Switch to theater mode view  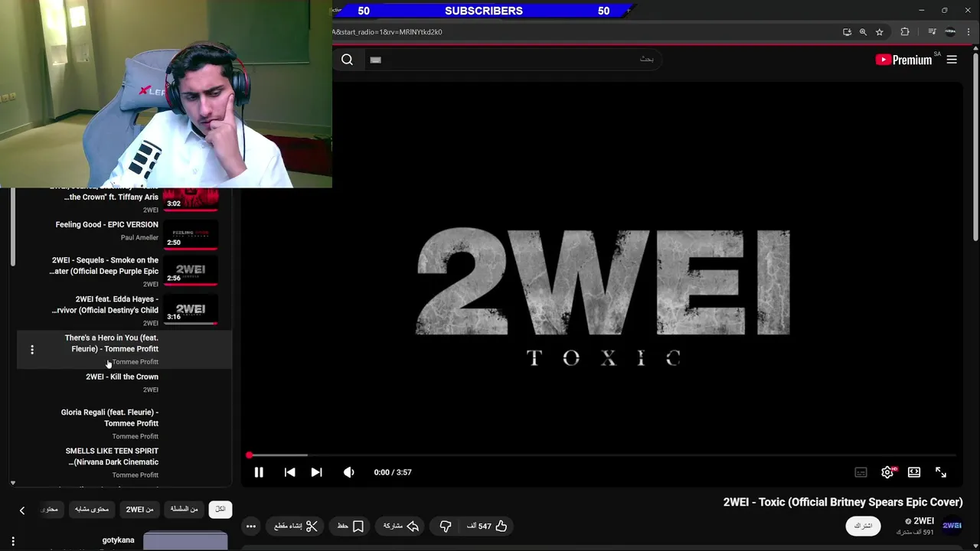914,472
